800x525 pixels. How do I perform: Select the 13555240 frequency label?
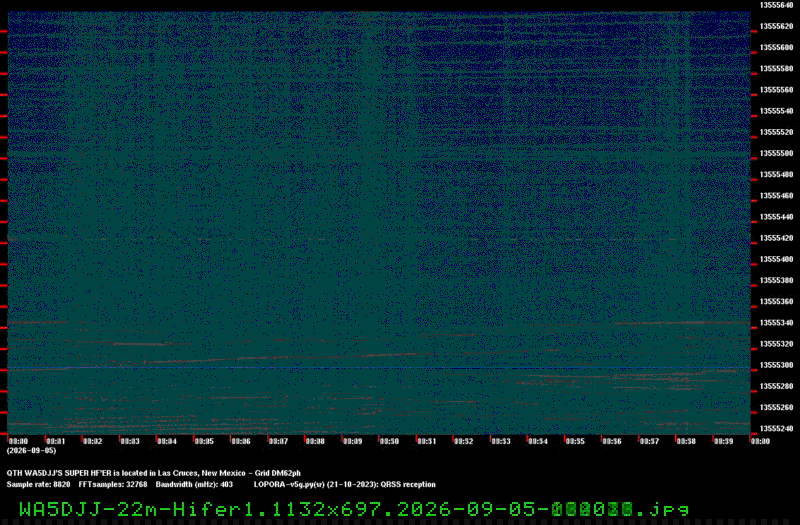[776, 429]
